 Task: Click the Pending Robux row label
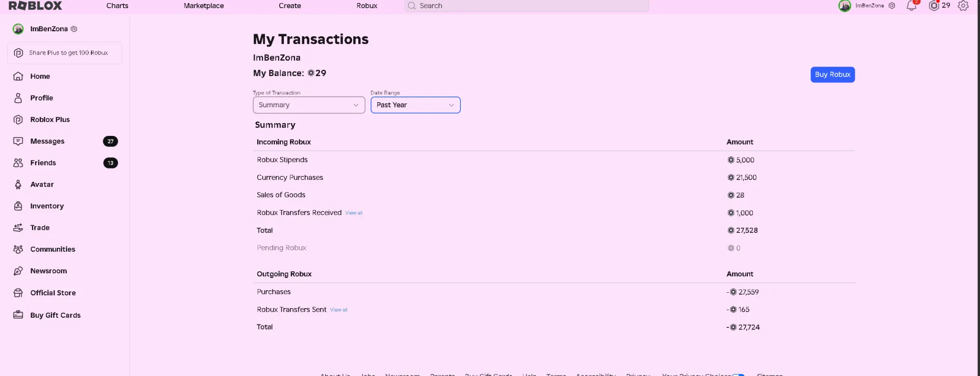pyautogui.click(x=281, y=248)
